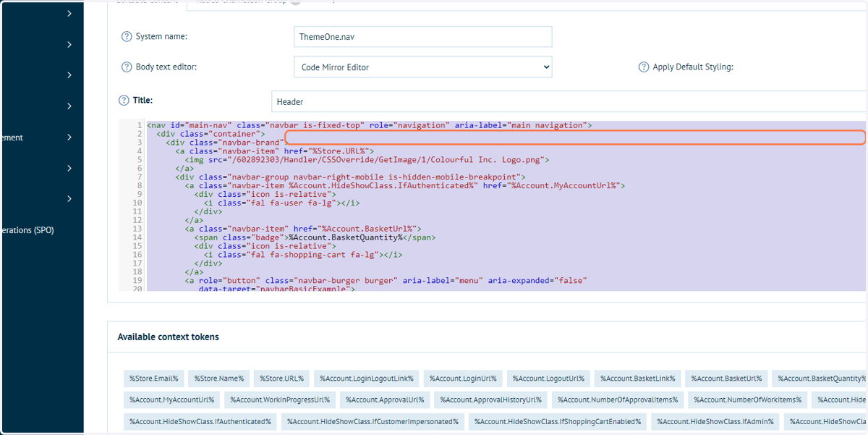The image size is (868, 435).
Task: Select the 'Available context tokens' heading
Action: tap(168, 337)
